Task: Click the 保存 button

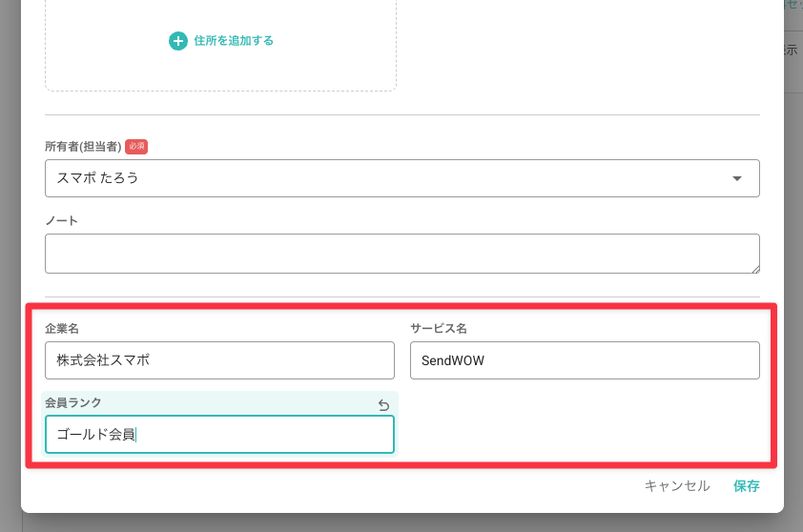Action: [746, 486]
